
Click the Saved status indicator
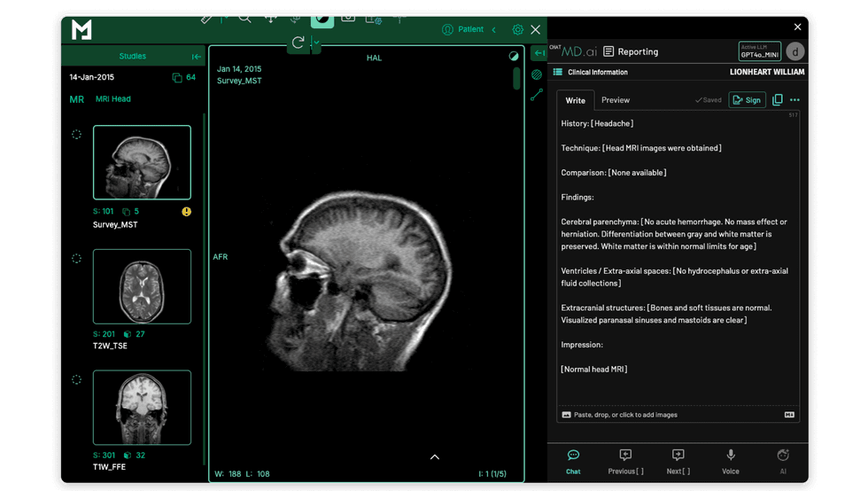tap(708, 100)
